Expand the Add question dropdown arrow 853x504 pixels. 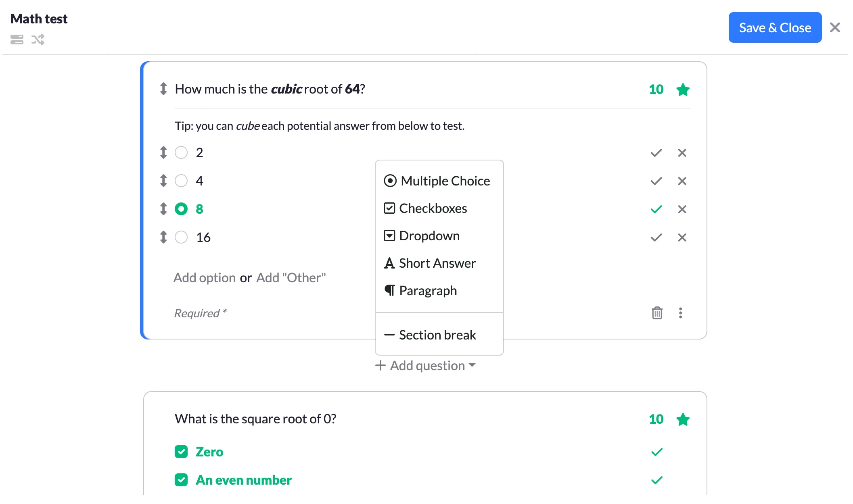point(472,366)
